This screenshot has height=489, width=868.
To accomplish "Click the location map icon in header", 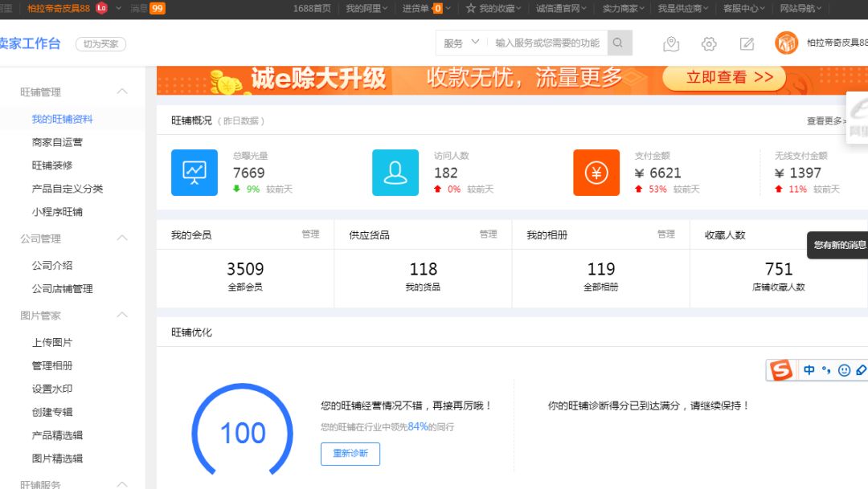I will pos(671,44).
